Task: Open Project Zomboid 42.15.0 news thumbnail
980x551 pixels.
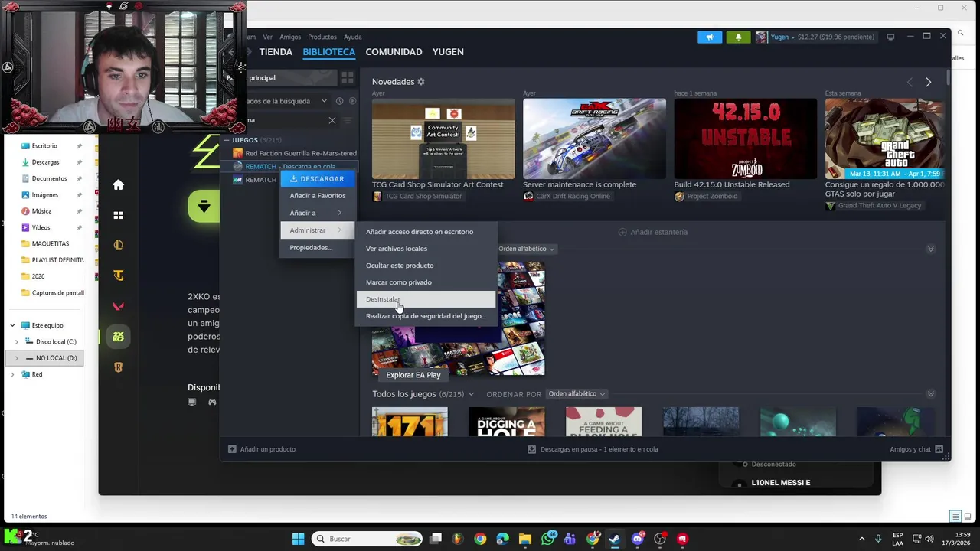Action: [x=746, y=139]
